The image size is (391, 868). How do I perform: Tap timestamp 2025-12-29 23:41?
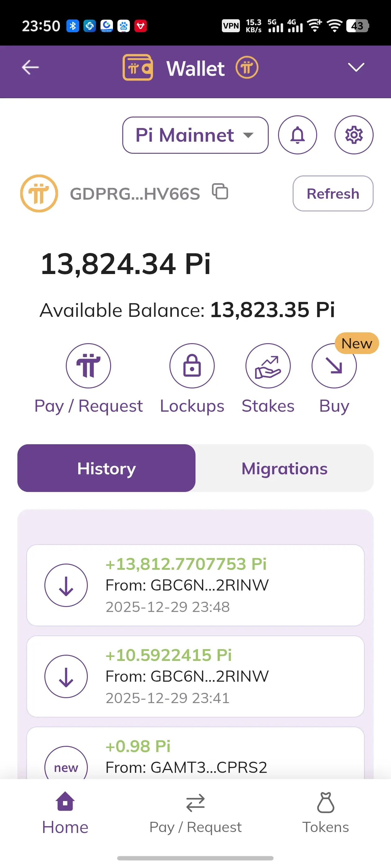(168, 698)
